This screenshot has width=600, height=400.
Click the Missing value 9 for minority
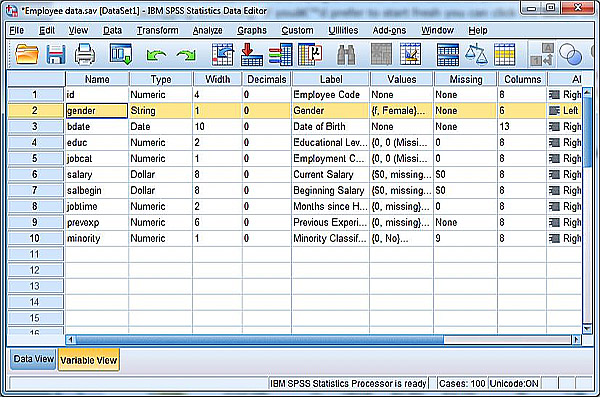tap(465, 238)
